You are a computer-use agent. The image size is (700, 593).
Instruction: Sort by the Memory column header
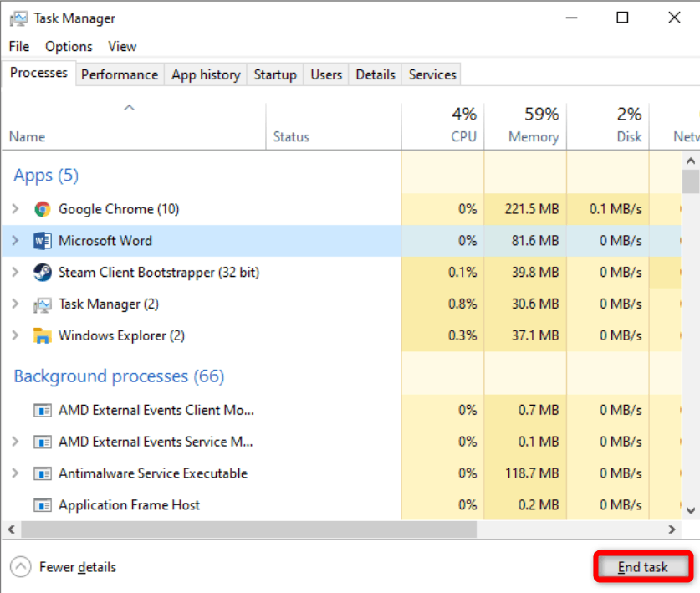pos(525,127)
